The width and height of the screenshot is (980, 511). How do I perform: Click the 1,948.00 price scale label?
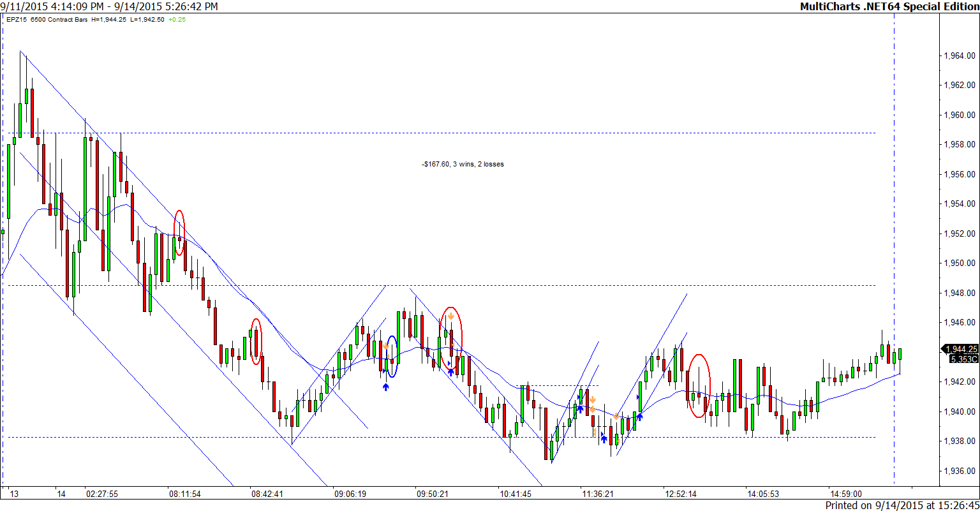[961, 293]
